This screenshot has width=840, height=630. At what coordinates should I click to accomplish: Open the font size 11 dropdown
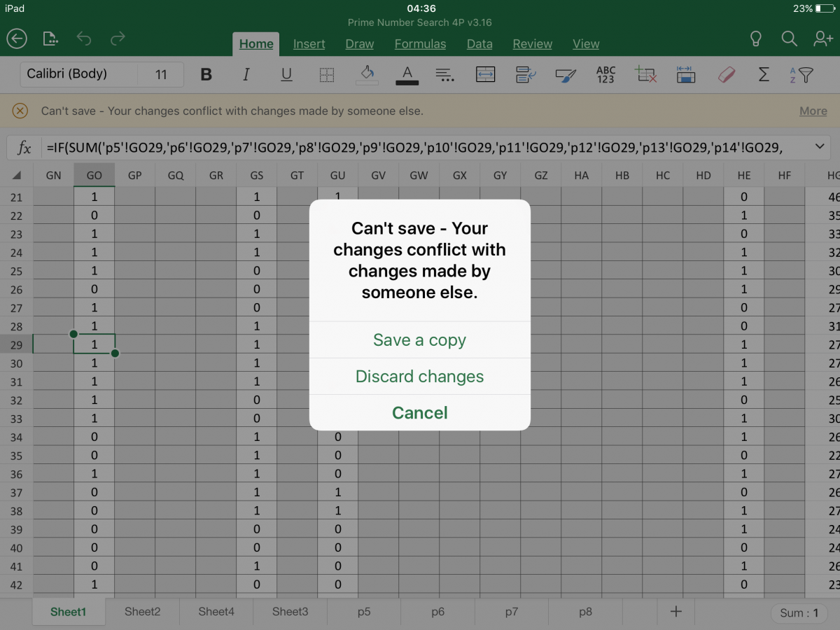161,74
